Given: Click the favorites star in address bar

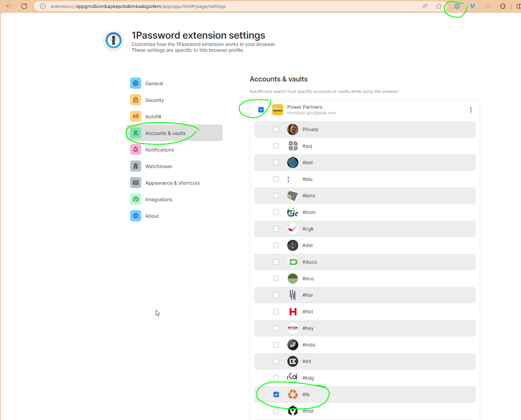Looking at the screenshot, I should tap(439, 6).
